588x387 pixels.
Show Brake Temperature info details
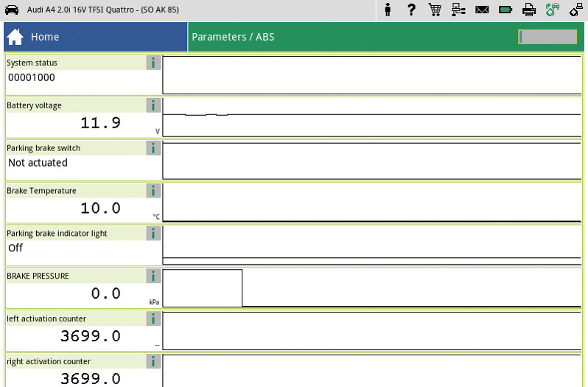click(x=153, y=191)
